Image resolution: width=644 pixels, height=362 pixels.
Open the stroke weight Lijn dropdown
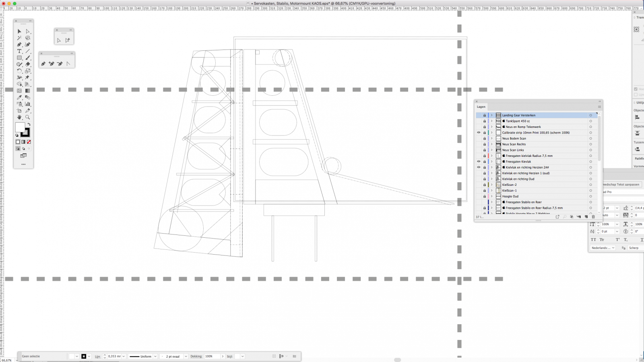point(124,356)
